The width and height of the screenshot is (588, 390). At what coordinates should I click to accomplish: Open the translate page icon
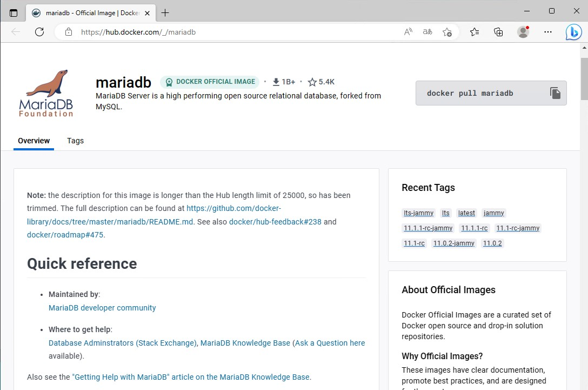coord(427,32)
